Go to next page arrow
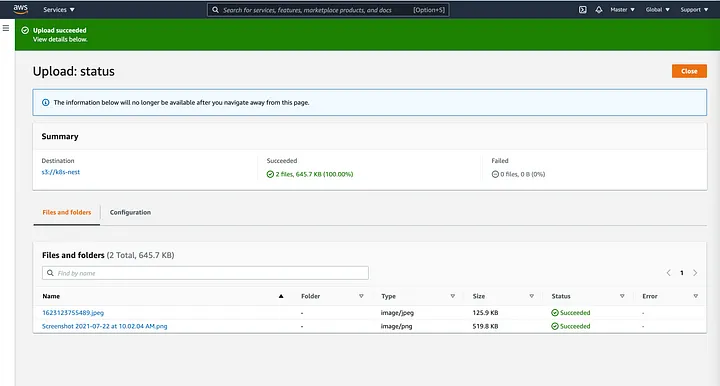Image resolution: width=720 pixels, height=386 pixels. click(x=695, y=273)
